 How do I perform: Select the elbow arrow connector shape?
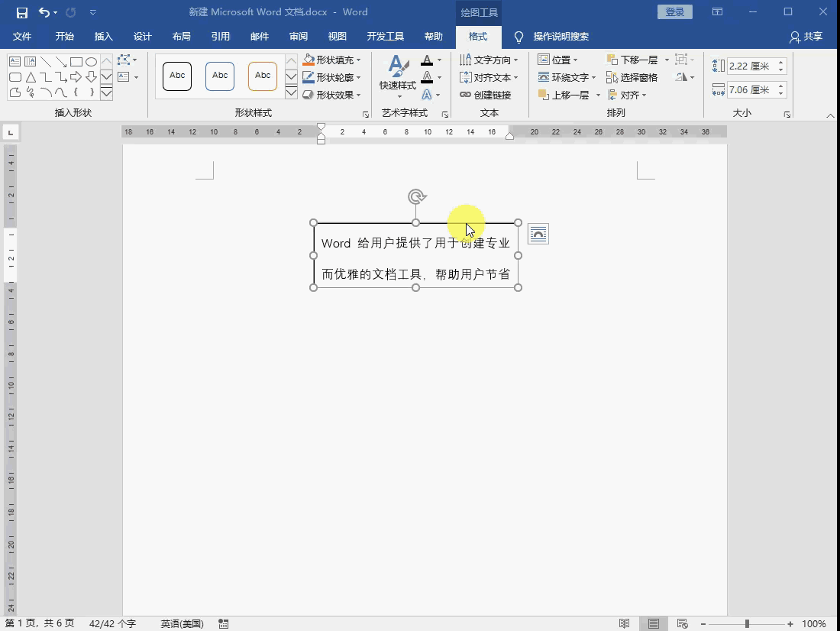60,77
